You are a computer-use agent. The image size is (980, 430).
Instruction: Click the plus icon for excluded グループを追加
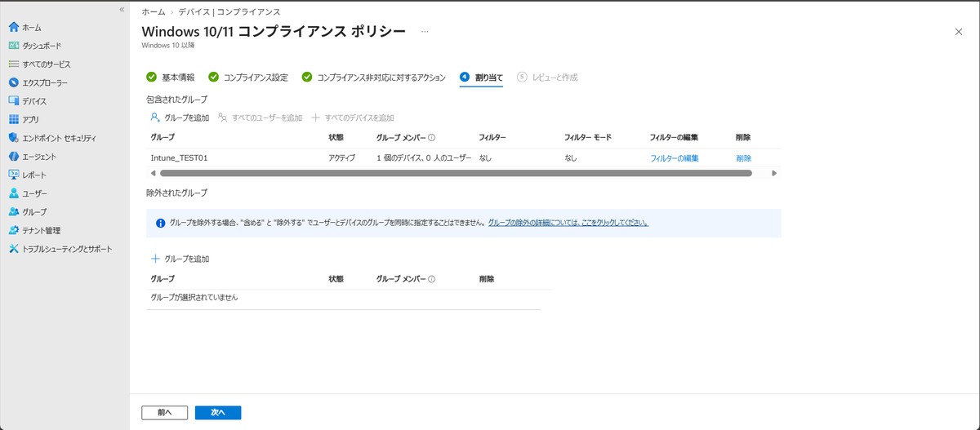155,259
